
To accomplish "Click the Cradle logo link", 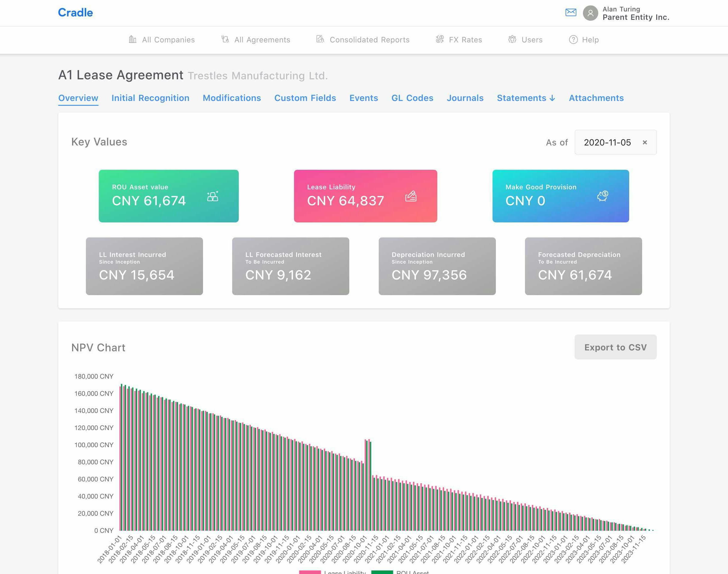I will (x=76, y=13).
